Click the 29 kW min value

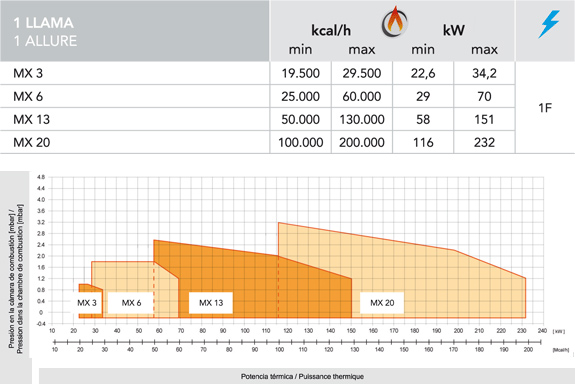coord(423,96)
